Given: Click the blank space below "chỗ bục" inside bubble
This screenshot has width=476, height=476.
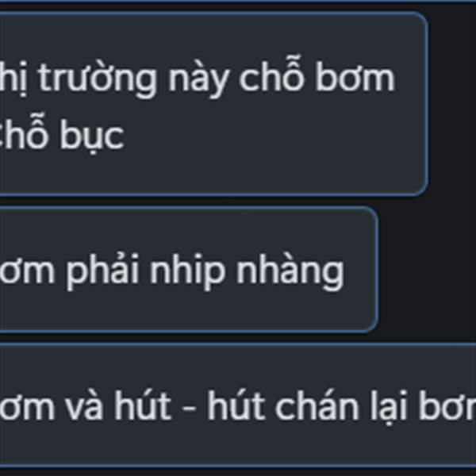Looking at the screenshot, I should click(x=213, y=175).
